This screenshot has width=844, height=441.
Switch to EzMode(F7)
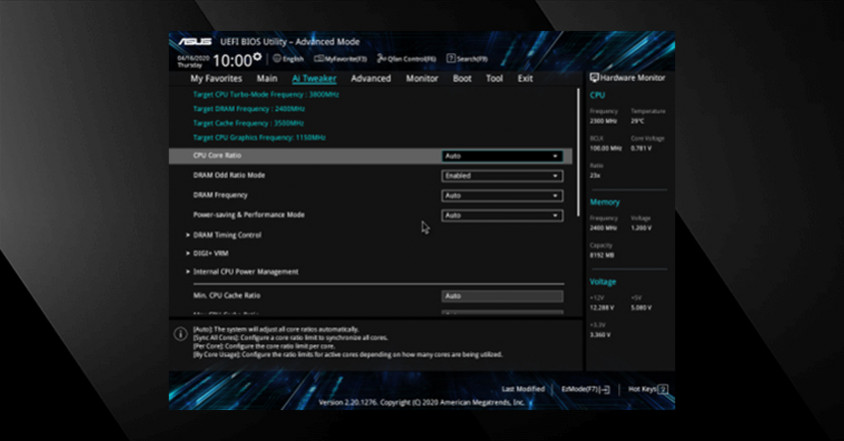click(585, 389)
